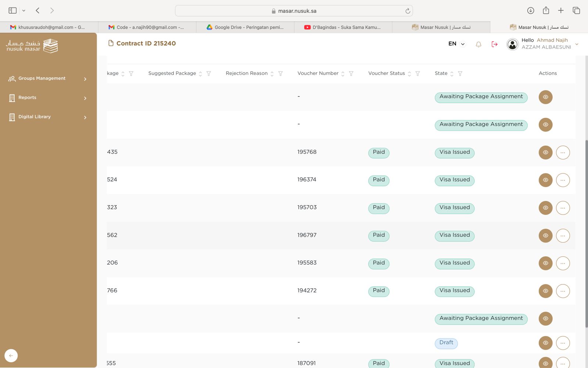Click Safari's share icon
This screenshot has height=368, width=588.
click(x=546, y=11)
